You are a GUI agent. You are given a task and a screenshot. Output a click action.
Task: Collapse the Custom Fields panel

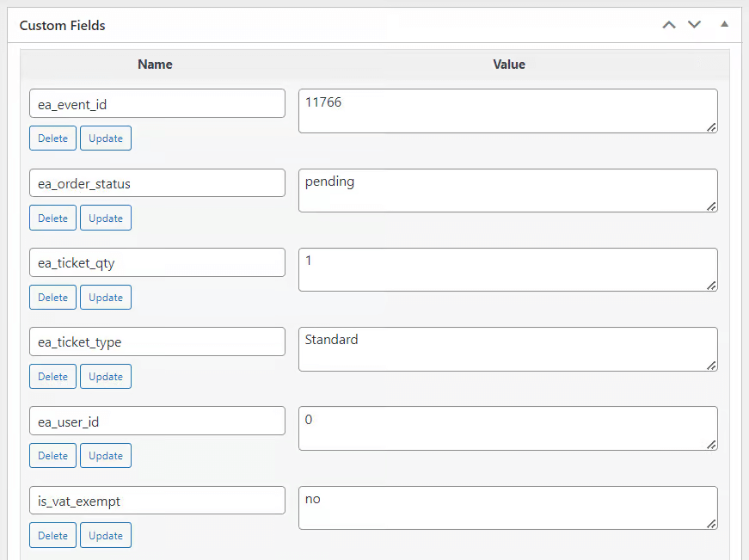(724, 24)
